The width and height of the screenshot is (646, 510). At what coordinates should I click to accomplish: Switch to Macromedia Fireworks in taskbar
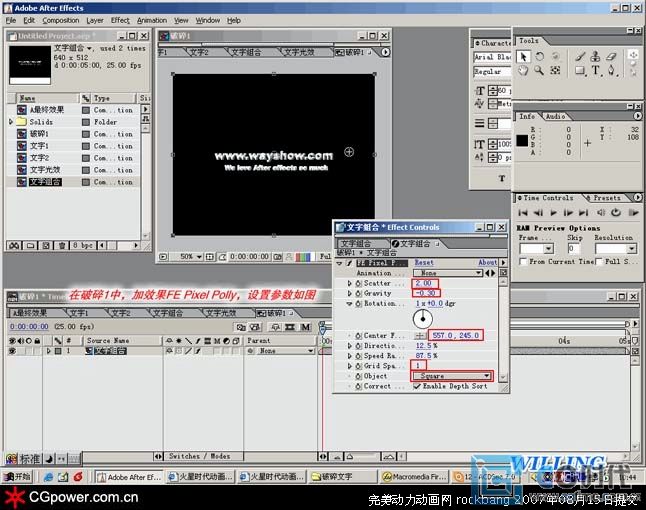click(x=415, y=477)
